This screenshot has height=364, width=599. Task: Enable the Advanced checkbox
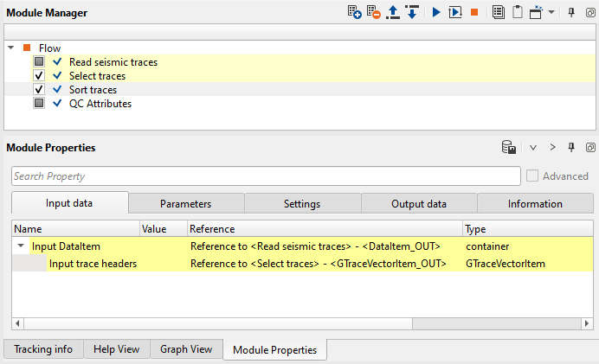532,176
